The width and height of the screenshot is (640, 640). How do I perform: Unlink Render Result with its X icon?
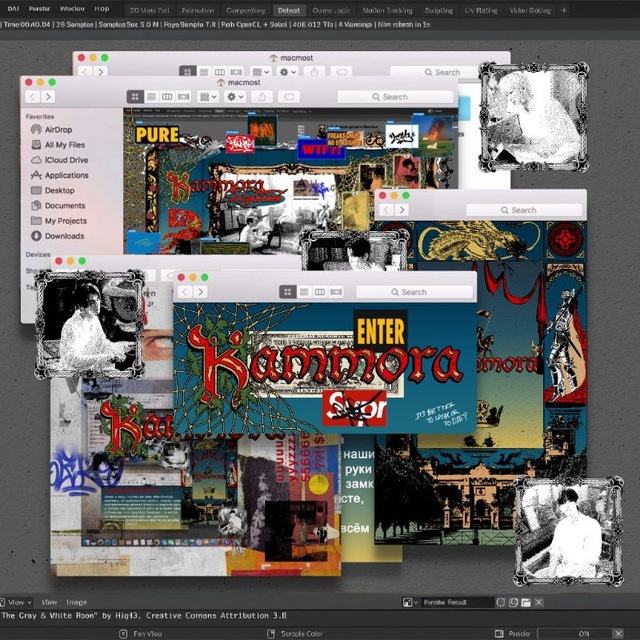pyautogui.click(x=539, y=602)
